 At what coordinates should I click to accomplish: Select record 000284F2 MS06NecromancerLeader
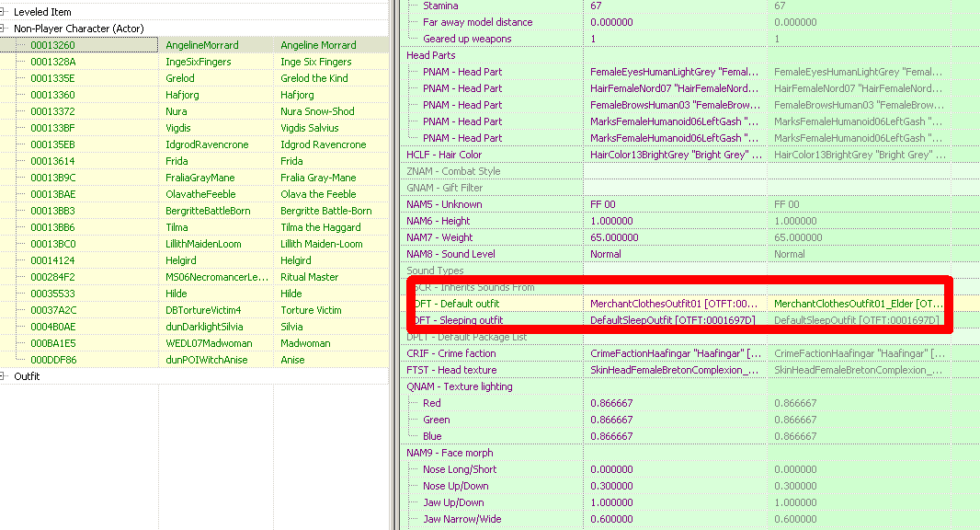coord(194,277)
